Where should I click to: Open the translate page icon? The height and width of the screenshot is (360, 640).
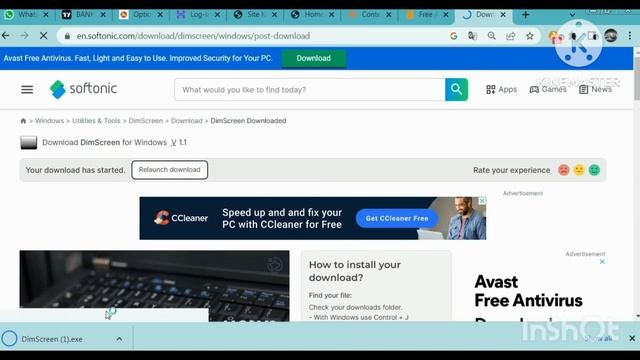(x=473, y=36)
